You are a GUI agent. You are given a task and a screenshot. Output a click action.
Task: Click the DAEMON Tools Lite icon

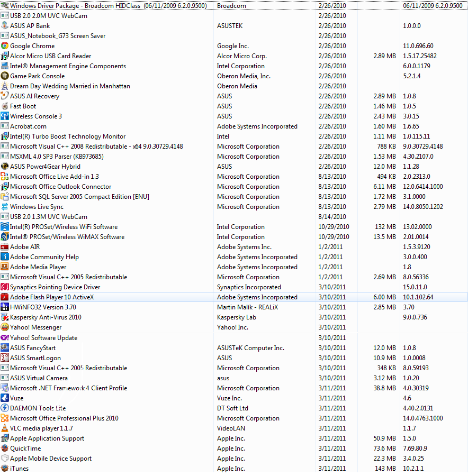pyautogui.click(x=5, y=408)
